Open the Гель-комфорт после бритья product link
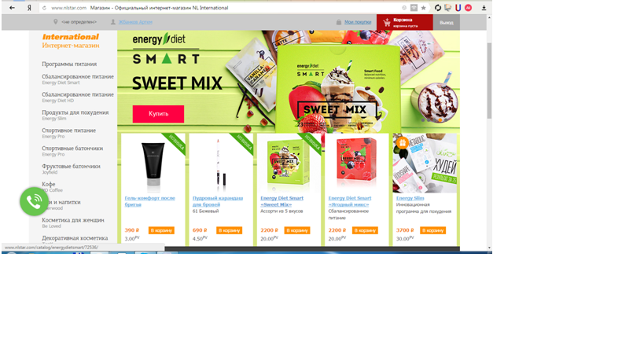 pos(150,201)
